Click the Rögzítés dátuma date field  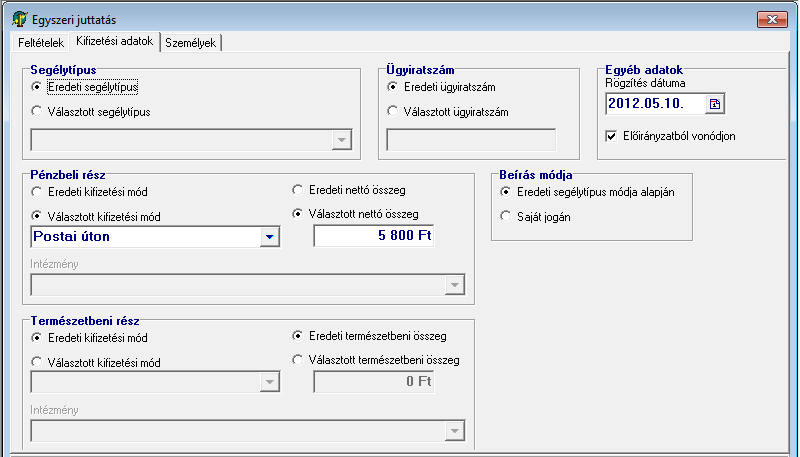656,104
